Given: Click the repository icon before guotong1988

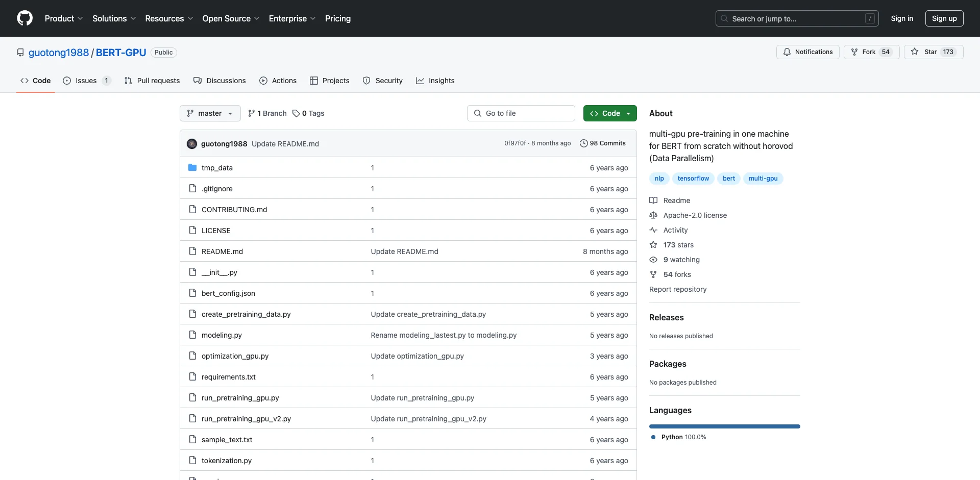Looking at the screenshot, I should (x=20, y=53).
